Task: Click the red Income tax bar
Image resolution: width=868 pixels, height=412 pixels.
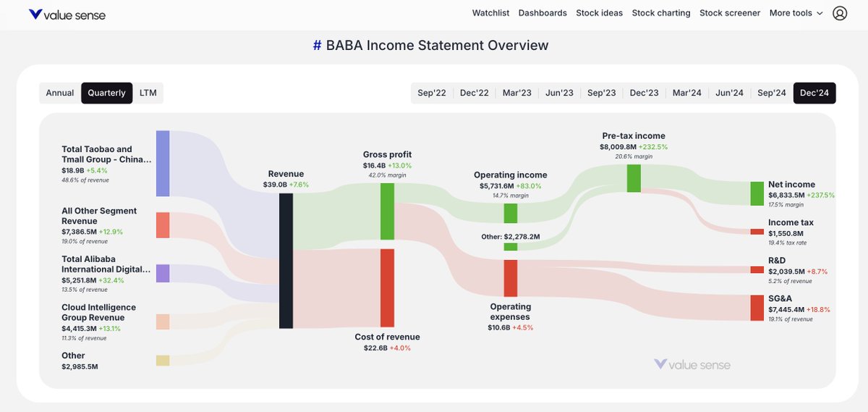Action: click(x=757, y=232)
